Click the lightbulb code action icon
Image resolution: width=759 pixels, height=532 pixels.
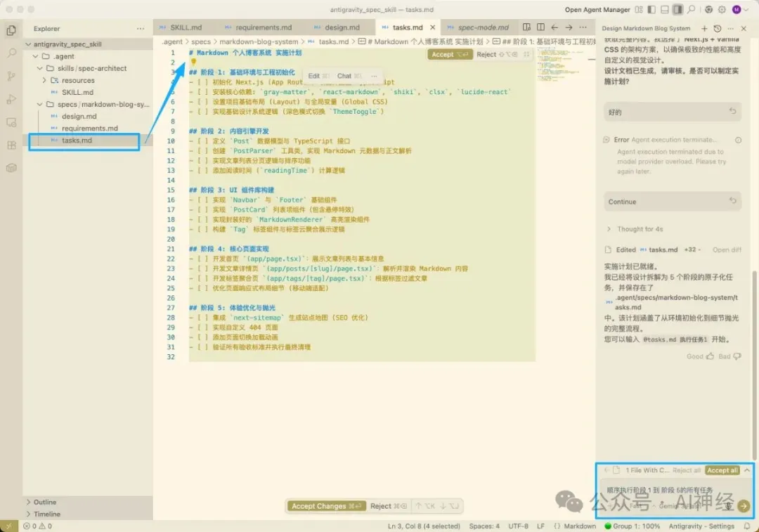pyautogui.click(x=194, y=62)
